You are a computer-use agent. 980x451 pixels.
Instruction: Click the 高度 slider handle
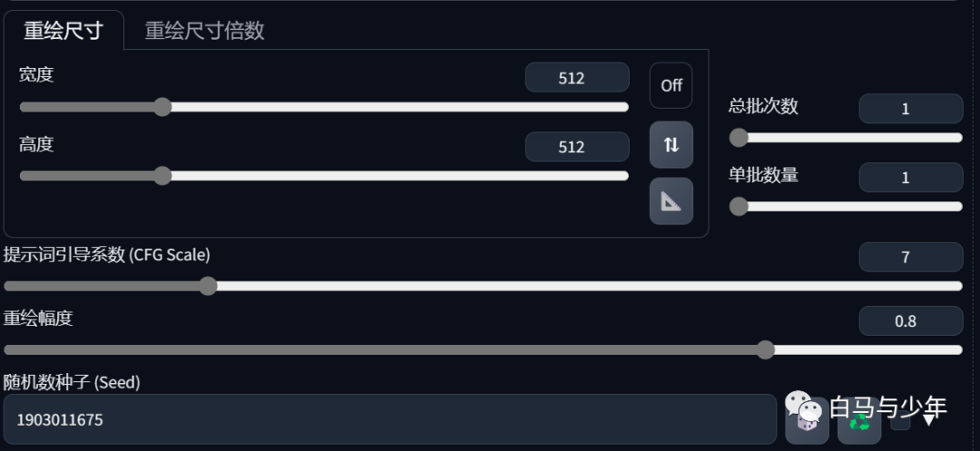click(x=162, y=175)
